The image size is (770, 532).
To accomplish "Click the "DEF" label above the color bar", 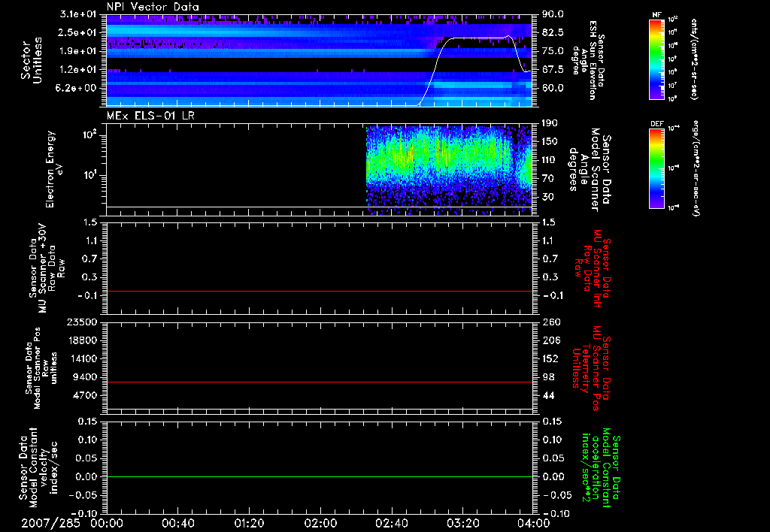I will [x=656, y=124].
